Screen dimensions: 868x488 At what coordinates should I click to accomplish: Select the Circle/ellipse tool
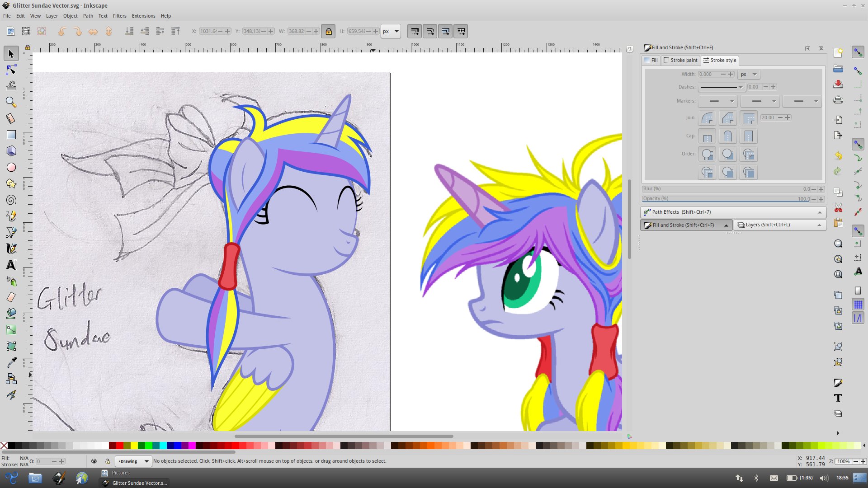click(x=11, y=167)
